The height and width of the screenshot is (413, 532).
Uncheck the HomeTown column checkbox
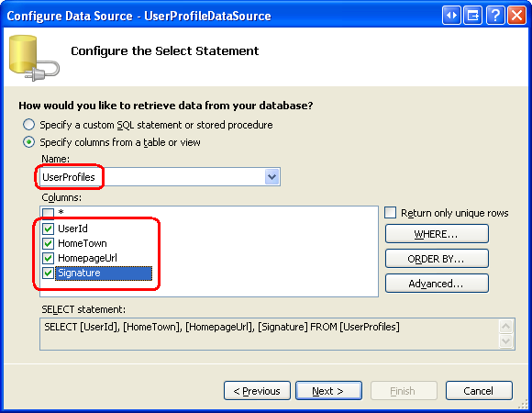click(49, 243)
